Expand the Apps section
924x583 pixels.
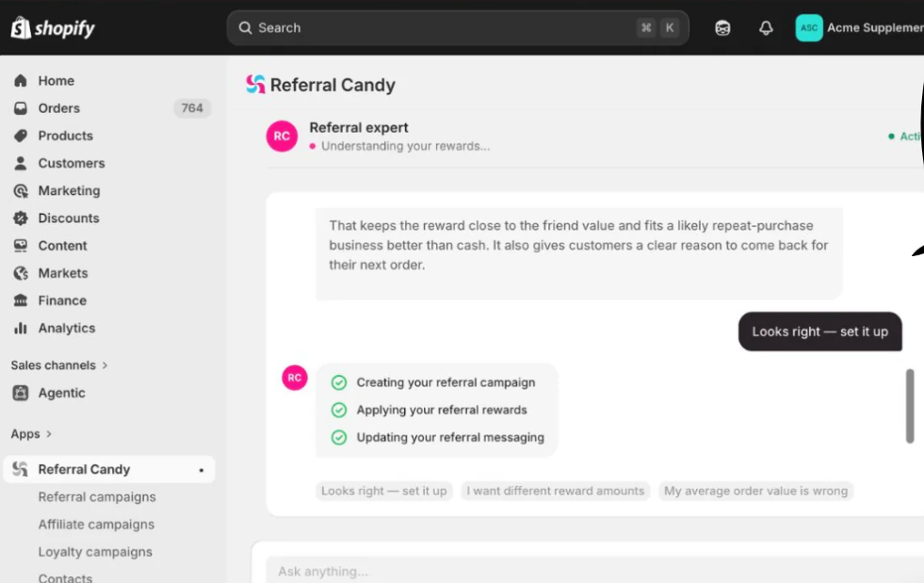click(31, 434)
